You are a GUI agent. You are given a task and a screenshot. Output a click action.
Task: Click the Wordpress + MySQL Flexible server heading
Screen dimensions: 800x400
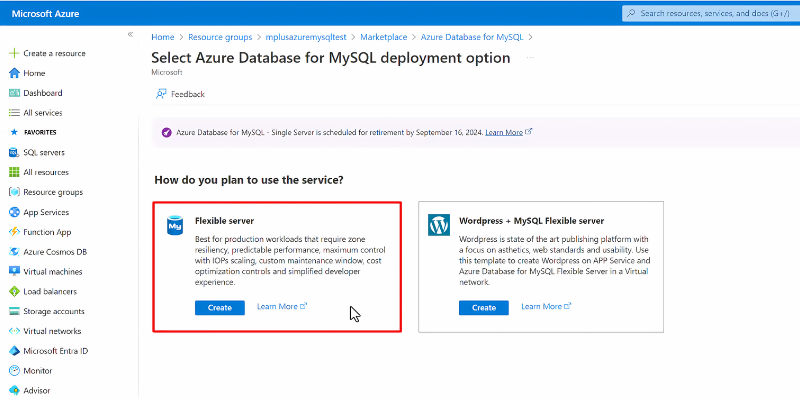(532, 221)
